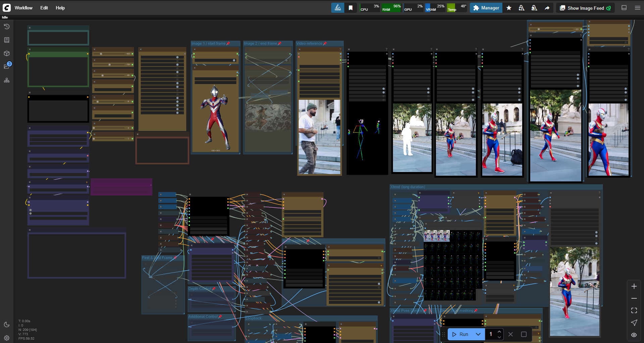Click the star icon next to Manager

(x=509, y=8)
